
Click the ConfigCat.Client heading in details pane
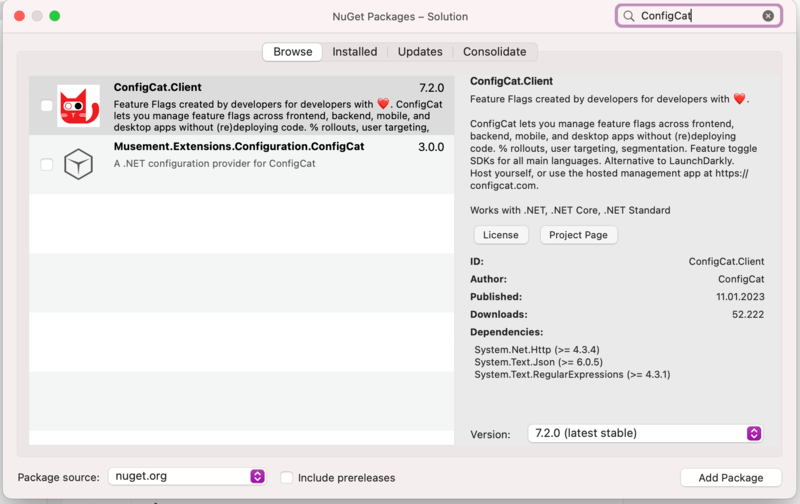click(x=511, y=81)
